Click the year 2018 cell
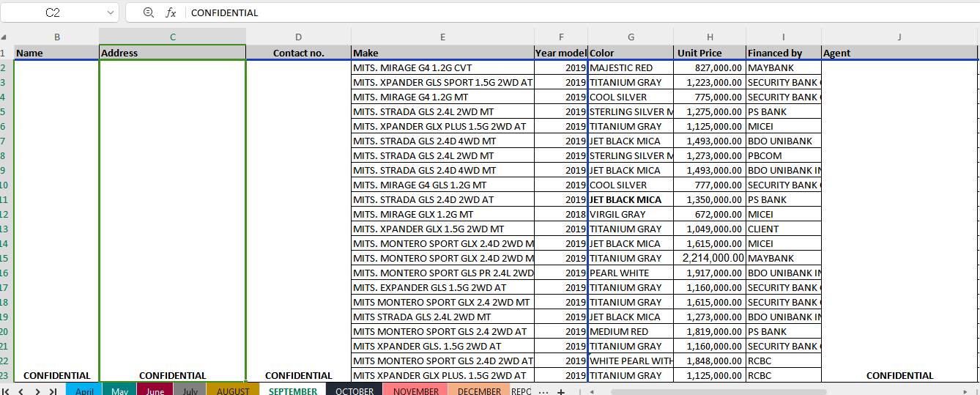The height and width of the screenshot is (395, 980). click(561, 214)
